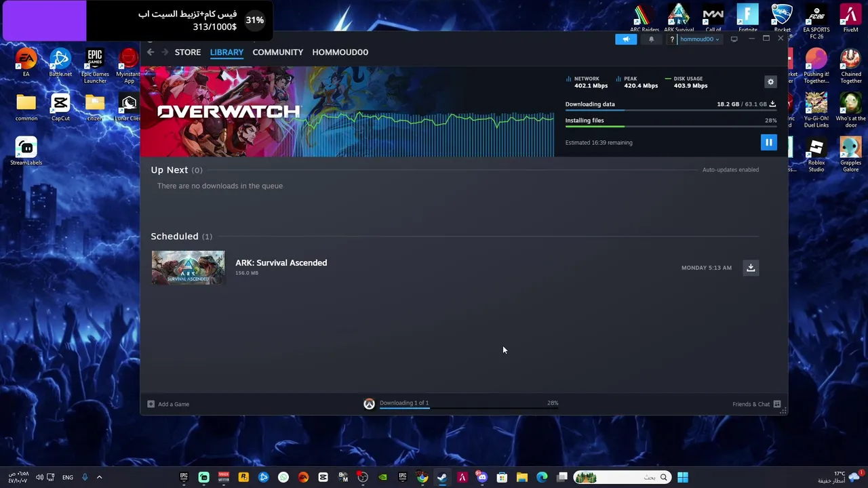Screen dimensions: 868x488
Task: Open Grapples Galore desktop shortcut
Action: coord(850,155)
